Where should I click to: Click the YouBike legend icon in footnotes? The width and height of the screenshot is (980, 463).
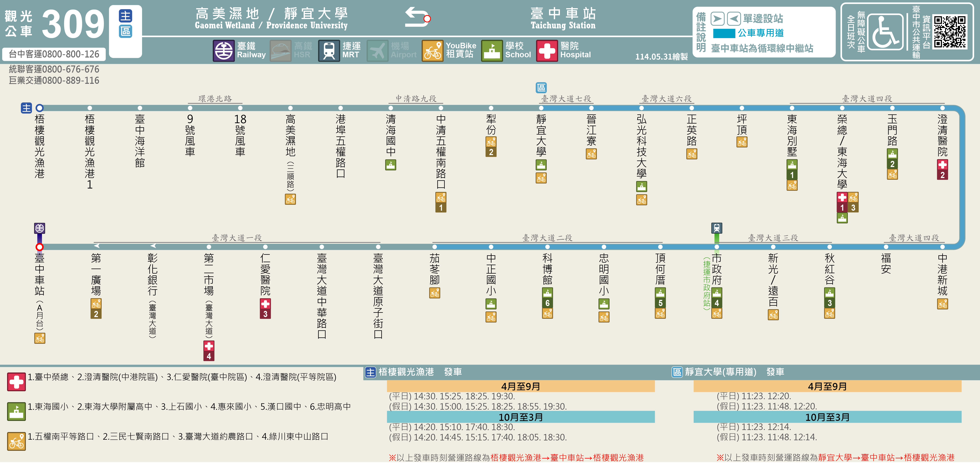[16, 442]
